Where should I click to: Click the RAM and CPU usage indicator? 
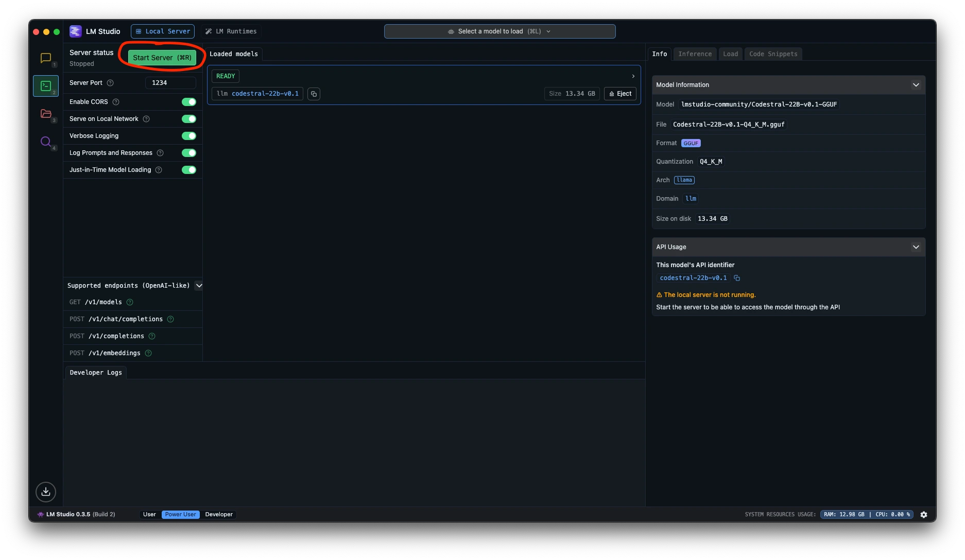click(867, 514)
